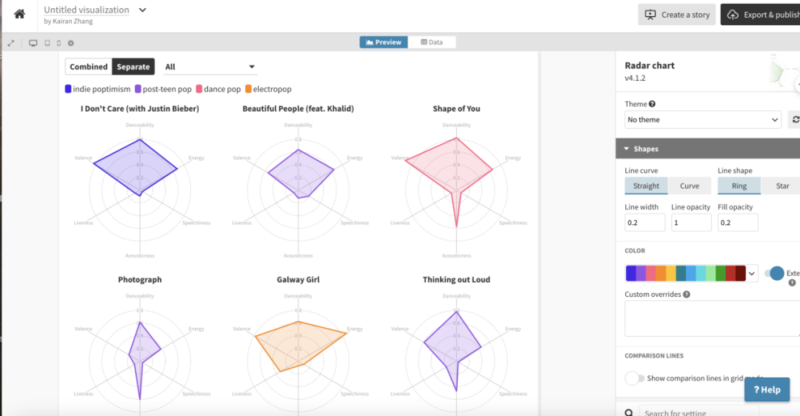Go to the home page icon

[19, 14]
